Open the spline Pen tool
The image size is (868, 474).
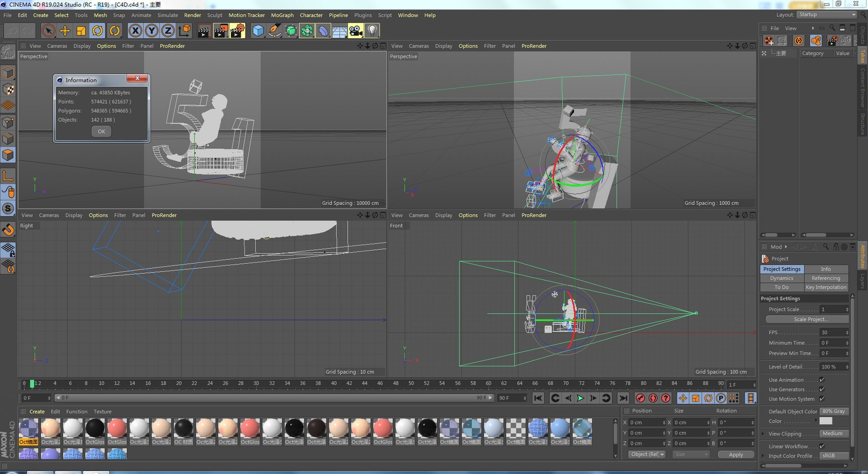tap(274, 31)
